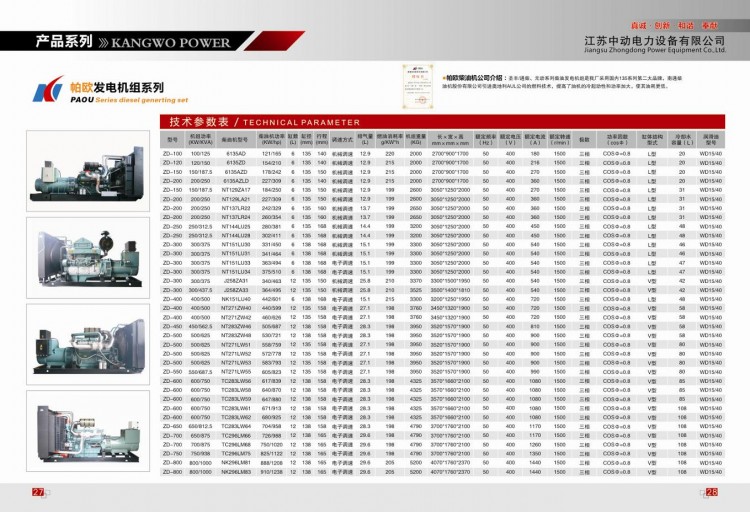Click the engine model cell J258ZA31

point(236,281)
